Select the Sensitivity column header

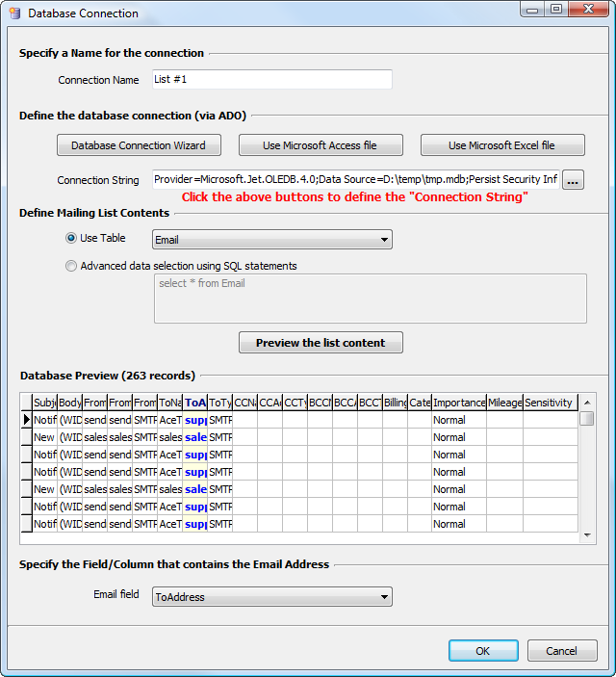[551, 403]
